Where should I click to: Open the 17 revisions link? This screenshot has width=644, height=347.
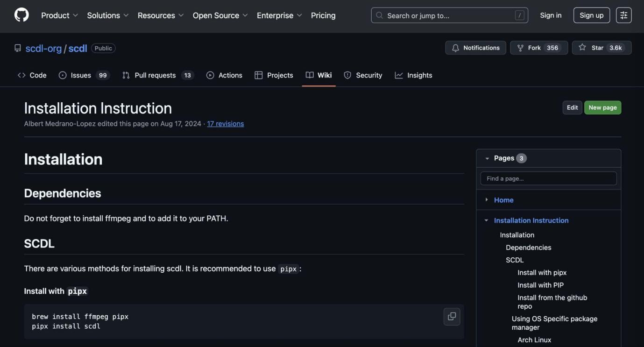tap(226, 124)
